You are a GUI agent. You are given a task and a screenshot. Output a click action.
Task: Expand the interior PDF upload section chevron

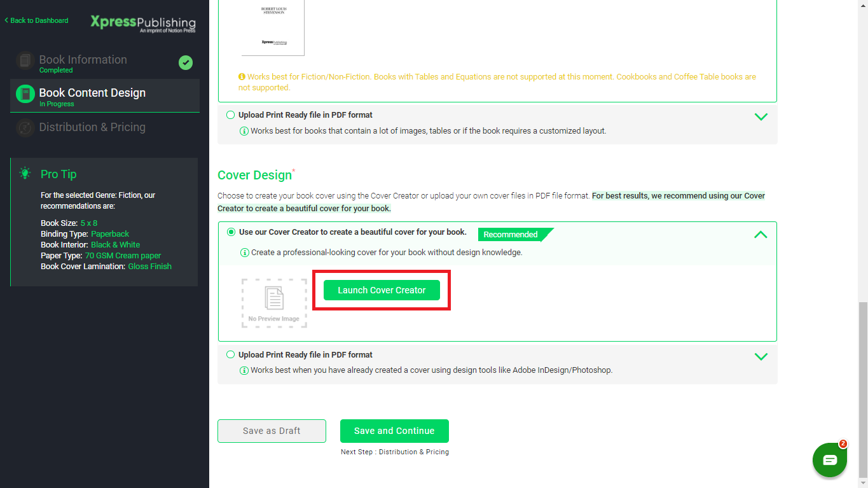(x=761, y=117)
